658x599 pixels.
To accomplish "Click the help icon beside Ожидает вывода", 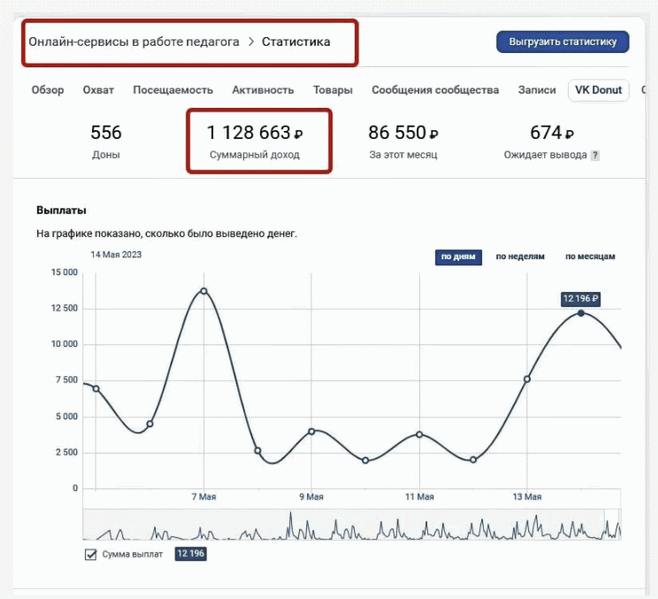I will tap(596, 156).
